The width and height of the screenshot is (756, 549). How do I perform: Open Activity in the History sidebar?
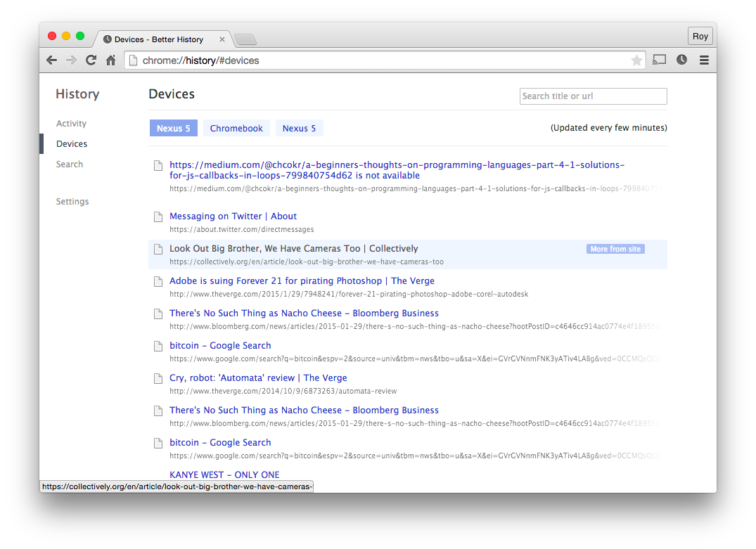point(71,124)
